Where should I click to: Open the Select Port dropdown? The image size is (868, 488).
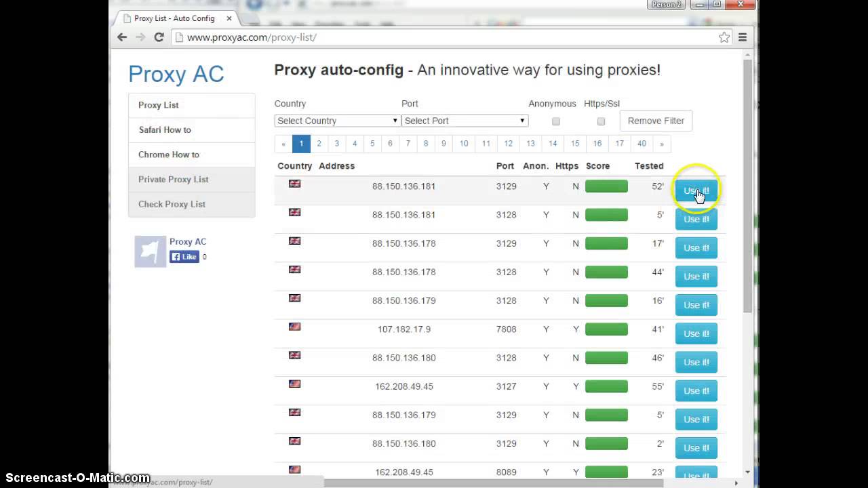pos(465,121)
